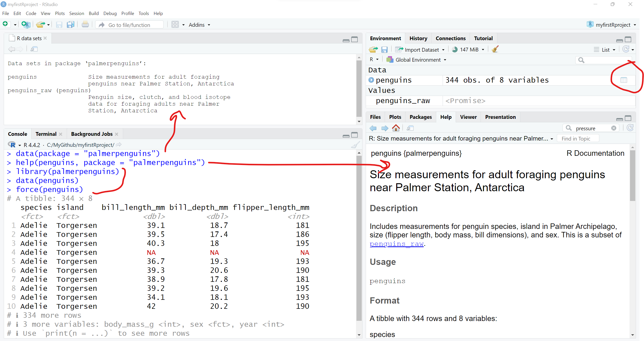Open the List view dropdown
The image size is (644, 341).
tap(605, 49)
